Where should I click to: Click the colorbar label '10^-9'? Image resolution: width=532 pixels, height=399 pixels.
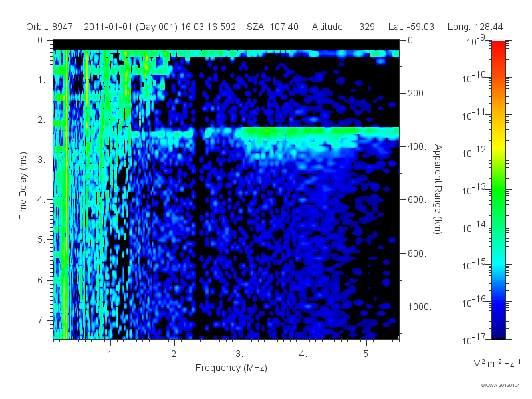coord(476,41)
